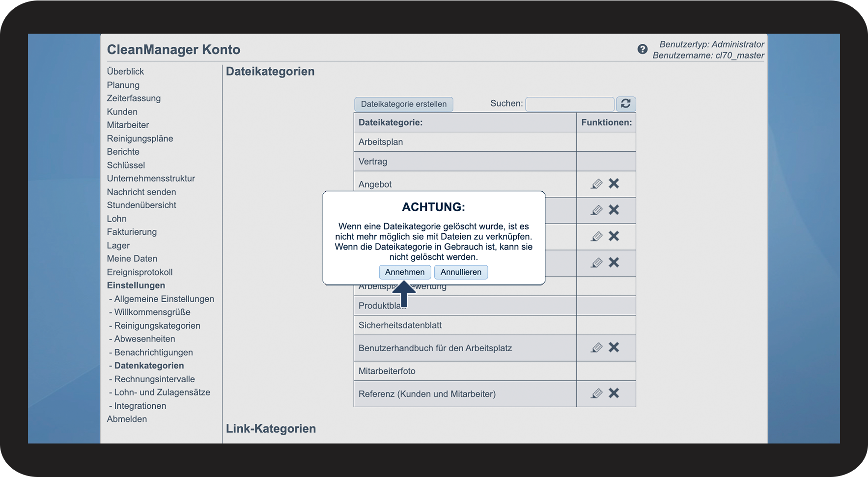Log out via the Abmelden link
The height and width of the screenshot is (477, 868).
click(127, 419)
